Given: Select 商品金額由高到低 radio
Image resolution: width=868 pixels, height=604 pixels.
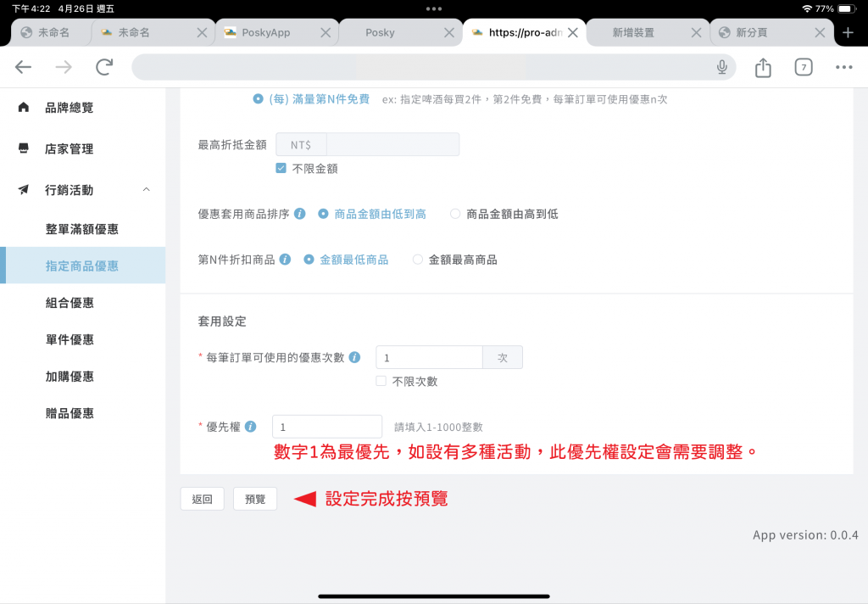Looking at the screenshot, I should point(455,213).
